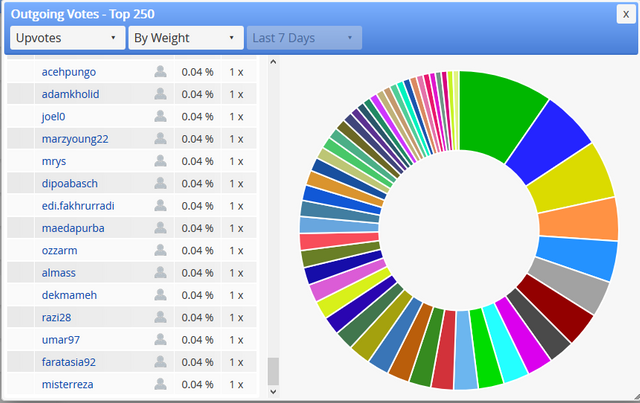Viewport: 640px width, 403px height.
Task: Open acehpungo's account link
Action: (x=69, y=72)
